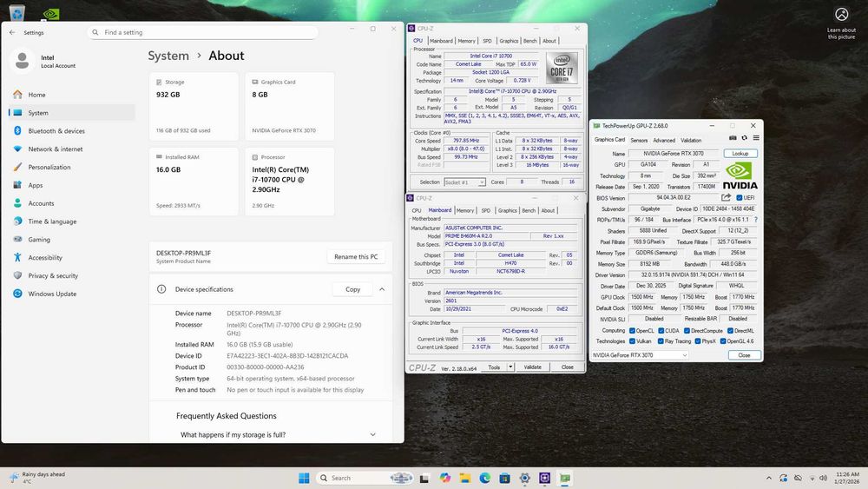This screenshot has height=489, width=868.
Task: Click Copy device specifications button
Action: pyautogui.click(x=352, y=289)
